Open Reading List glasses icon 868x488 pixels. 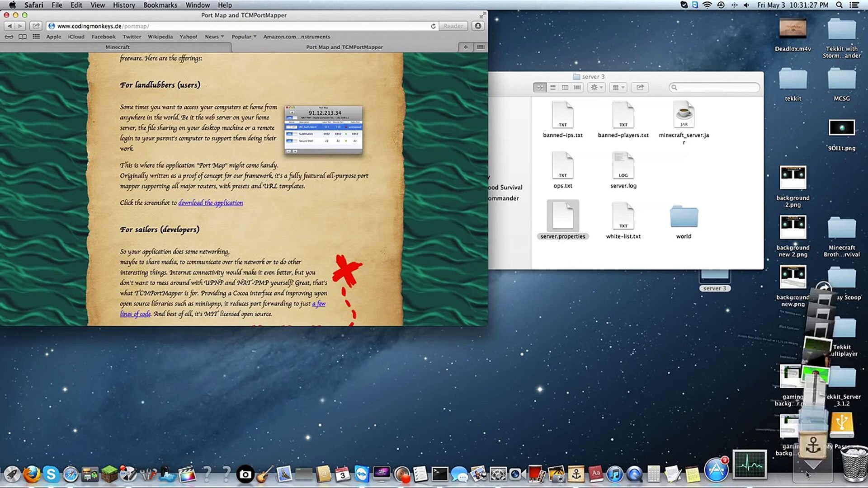point(9,37)
